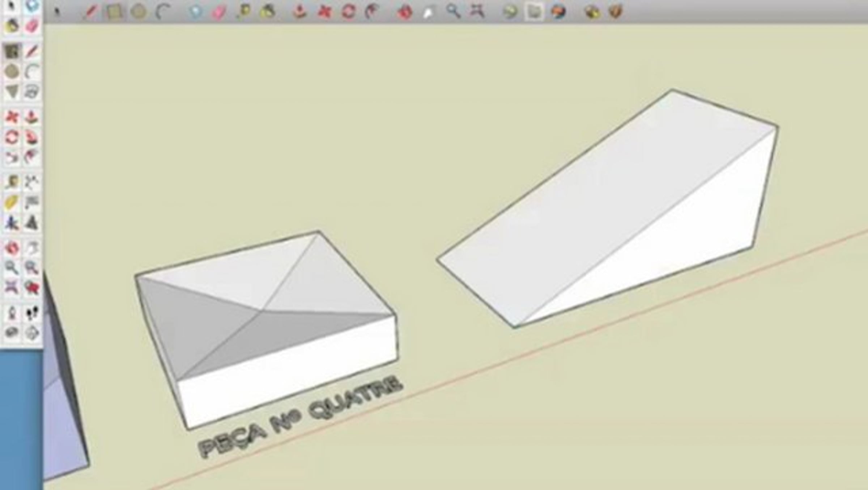868x490 pixels.
Task: Choose the Circle tool in top toolbar
Action: point(139,12)
